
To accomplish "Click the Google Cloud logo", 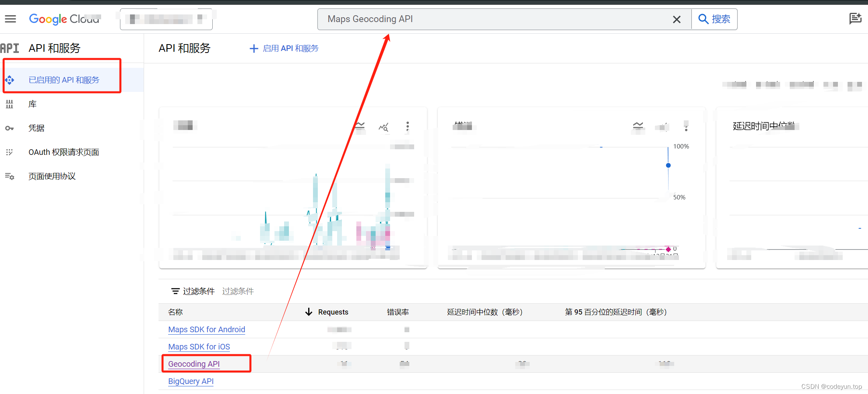I will point(64,19).
